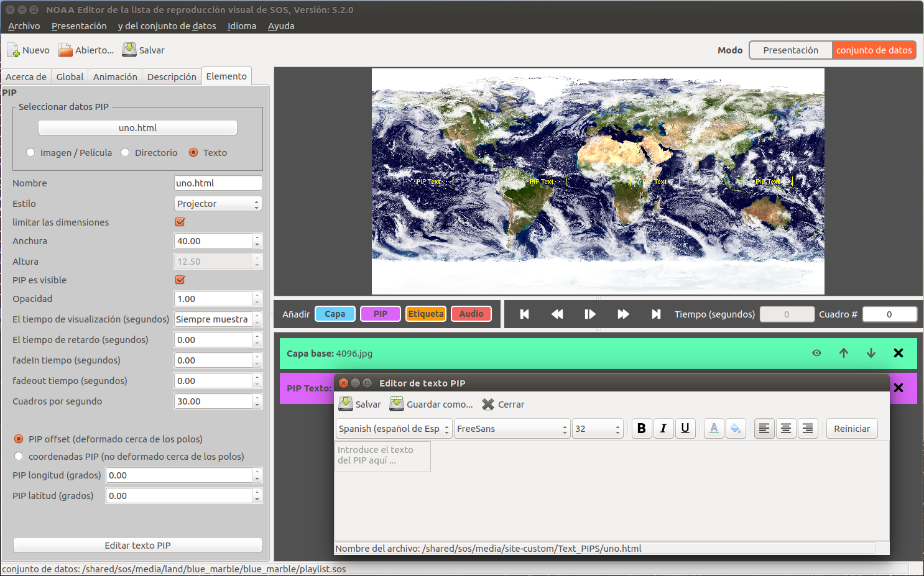
Task: Delete the PIP Texto layer with X
Action: 899,388
